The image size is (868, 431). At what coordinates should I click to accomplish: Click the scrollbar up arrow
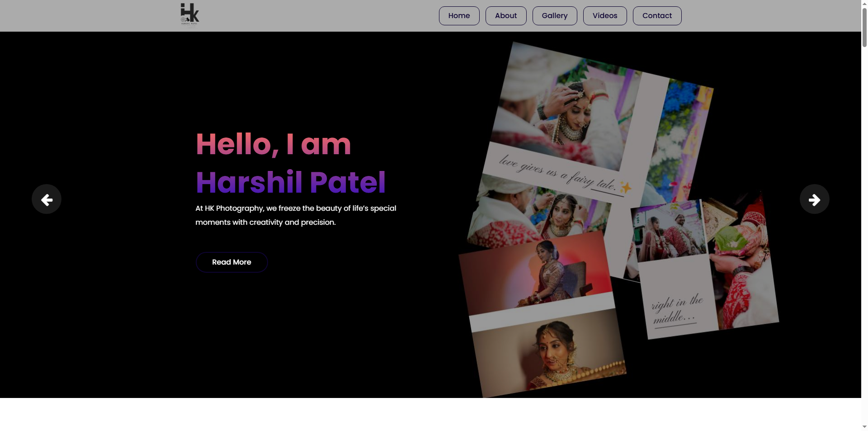click(x=864, y=4)
